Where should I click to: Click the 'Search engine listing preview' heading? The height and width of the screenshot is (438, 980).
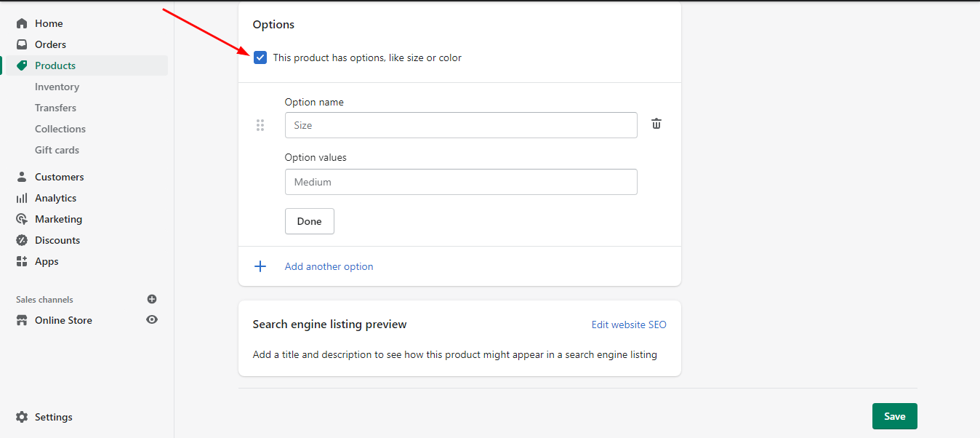click(330, 324)
